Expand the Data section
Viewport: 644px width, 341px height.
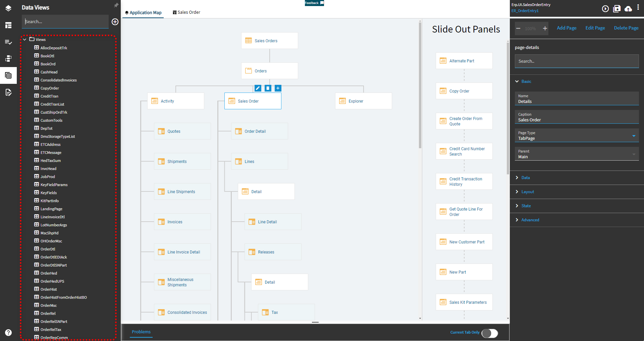[517, 178]
